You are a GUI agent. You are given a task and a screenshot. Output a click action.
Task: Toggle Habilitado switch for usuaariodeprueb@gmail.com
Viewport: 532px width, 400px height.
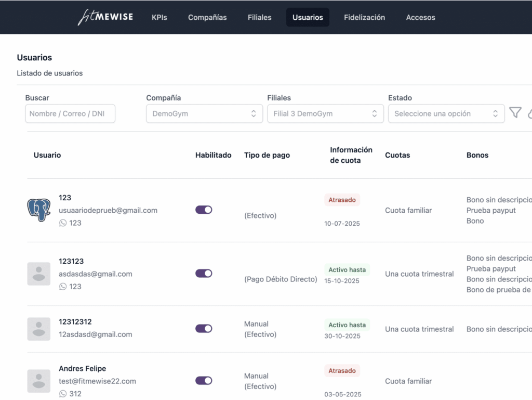[x=204, y=210]
